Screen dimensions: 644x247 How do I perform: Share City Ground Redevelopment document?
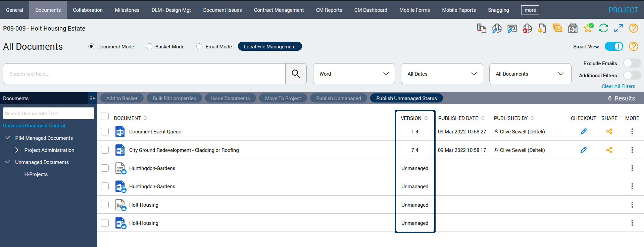pos(609,150)
